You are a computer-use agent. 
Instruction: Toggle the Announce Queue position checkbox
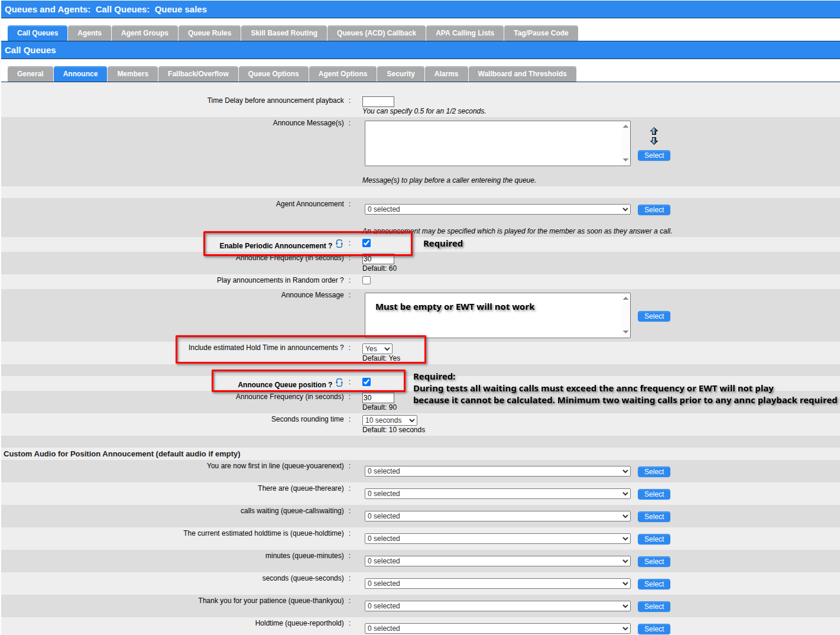click(x=367, y=382)
